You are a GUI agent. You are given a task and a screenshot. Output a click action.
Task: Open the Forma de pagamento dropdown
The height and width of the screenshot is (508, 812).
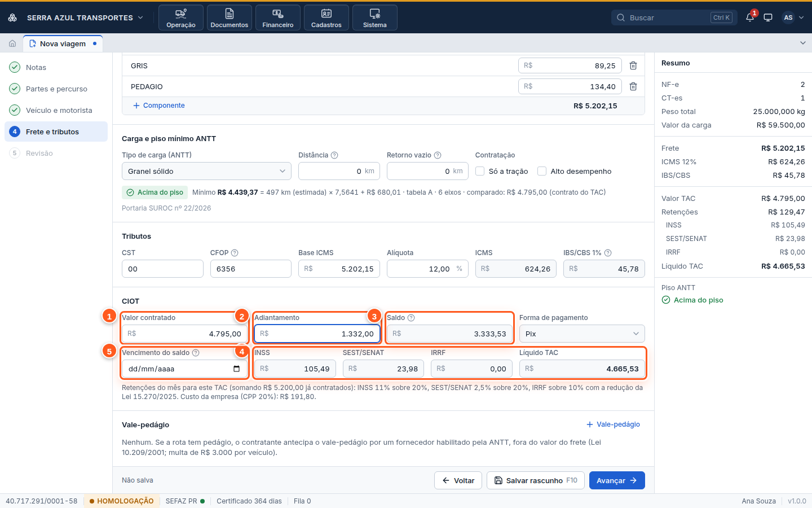[582, 334]
